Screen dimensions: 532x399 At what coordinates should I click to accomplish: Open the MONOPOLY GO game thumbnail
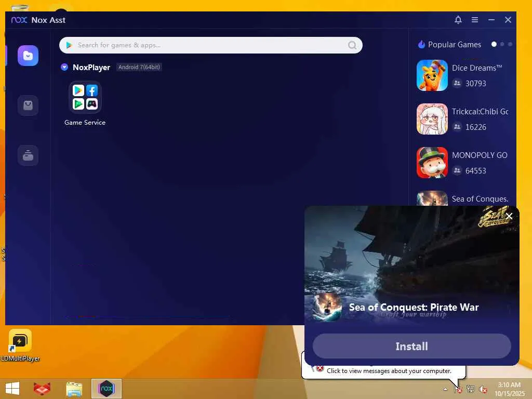[x=432, y=163]
